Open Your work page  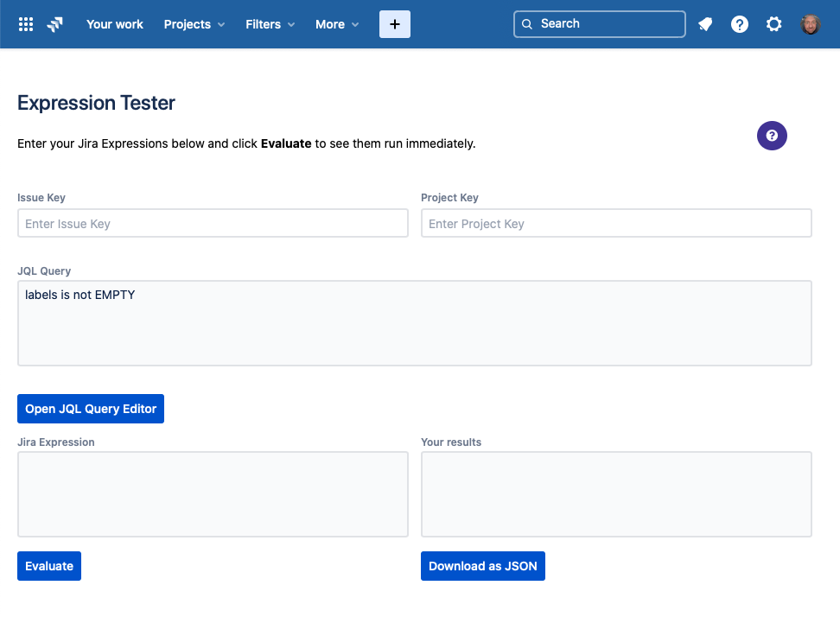[x=115, y=24]
